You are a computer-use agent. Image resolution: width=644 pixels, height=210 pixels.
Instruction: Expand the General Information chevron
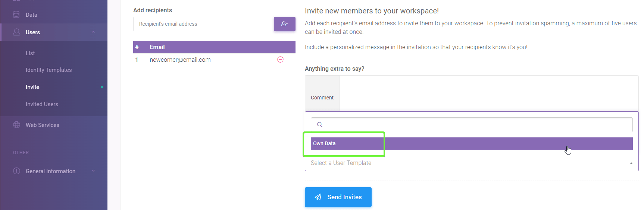coord(93,171)
